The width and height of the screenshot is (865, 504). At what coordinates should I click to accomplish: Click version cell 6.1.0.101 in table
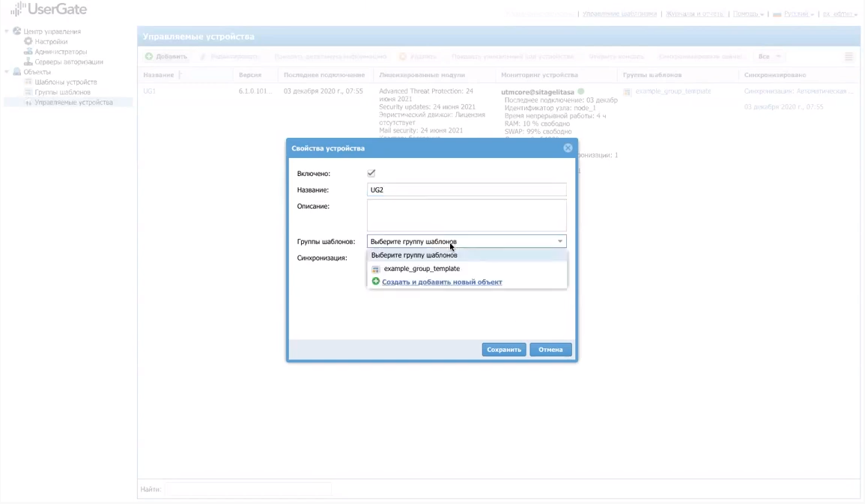255,91
